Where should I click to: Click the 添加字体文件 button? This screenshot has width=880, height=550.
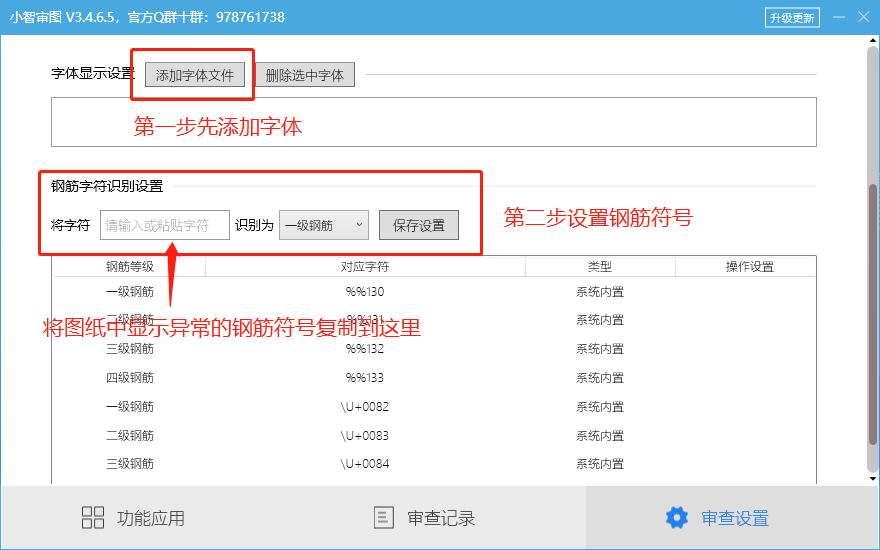click(x=195, y=75)
